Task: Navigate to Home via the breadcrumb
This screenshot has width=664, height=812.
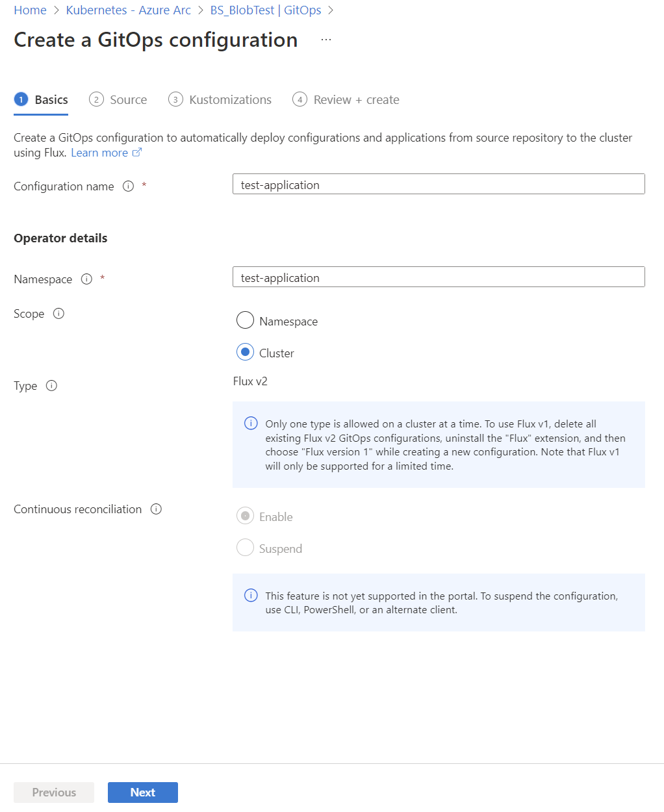Action: (x=30, y=10)
